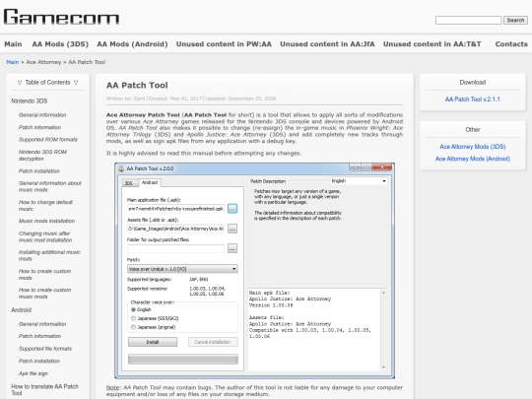Open Unused content in PW:AA menu
Viewport: 532px width, 399px height.
pyautogui.click(x=224, y=44)
